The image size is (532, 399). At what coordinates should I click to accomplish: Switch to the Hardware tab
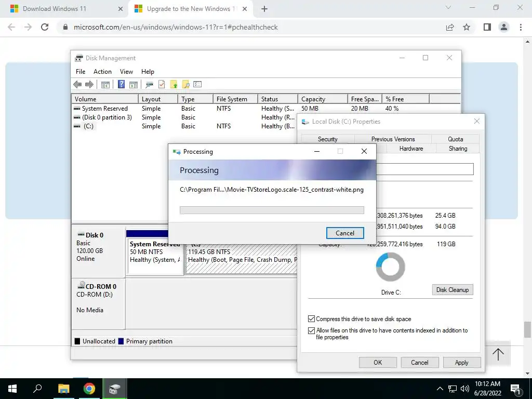tap(411, 148)
